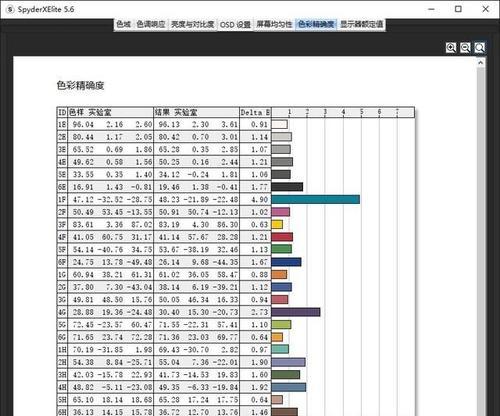Click the SpyderXElite app icon in title bar

pos(10,9)
